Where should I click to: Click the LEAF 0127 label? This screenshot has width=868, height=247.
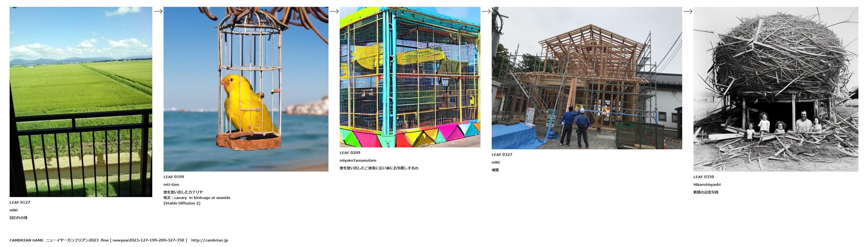pos(20,202)
